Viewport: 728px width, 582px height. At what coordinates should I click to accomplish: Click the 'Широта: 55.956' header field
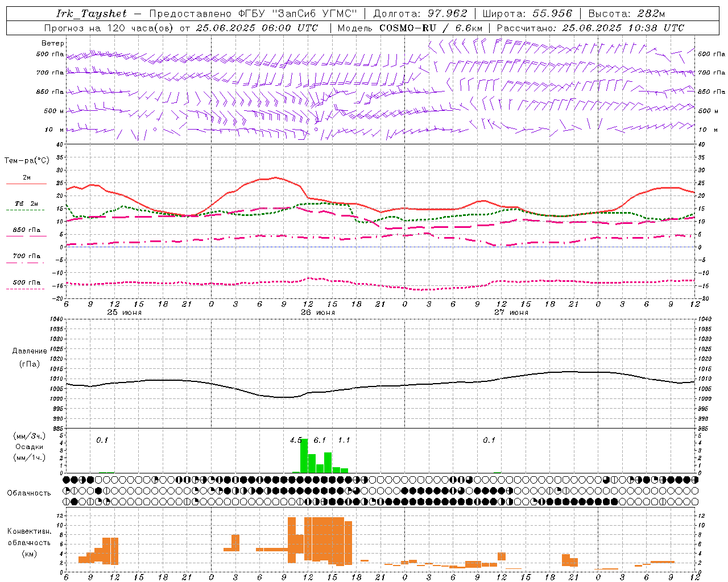point(527,14)
